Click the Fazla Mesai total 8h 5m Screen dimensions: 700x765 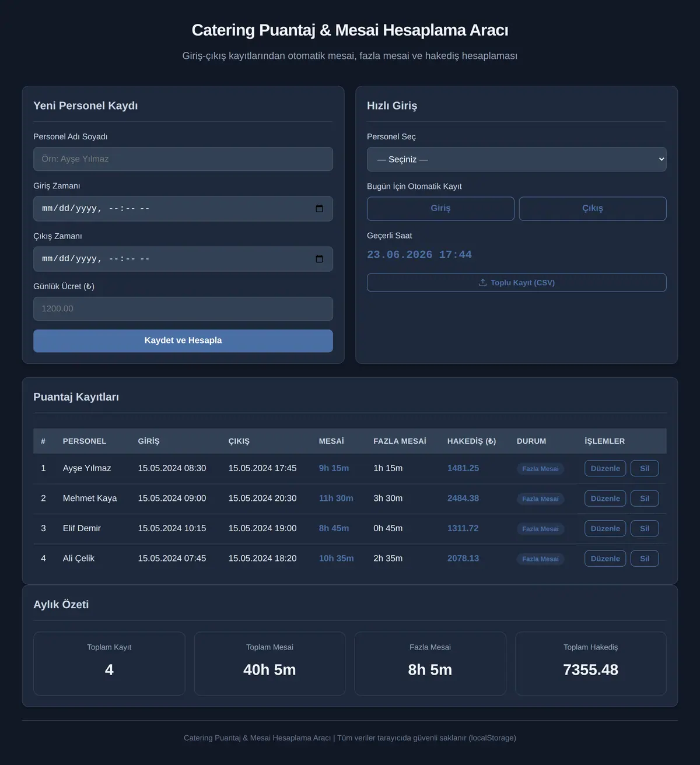[x=430, y=669]
